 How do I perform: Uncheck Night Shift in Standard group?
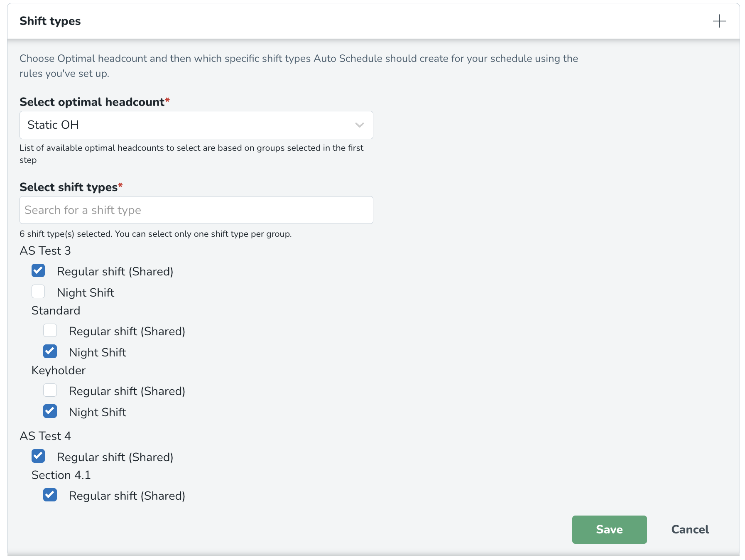[50, 351]
